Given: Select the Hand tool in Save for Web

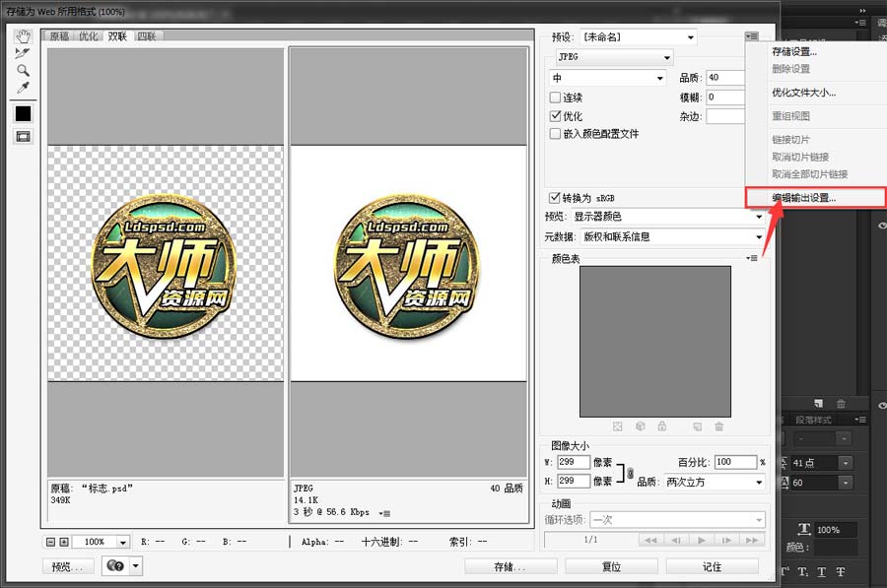Looking at the screenshot, I should [23, 37].
